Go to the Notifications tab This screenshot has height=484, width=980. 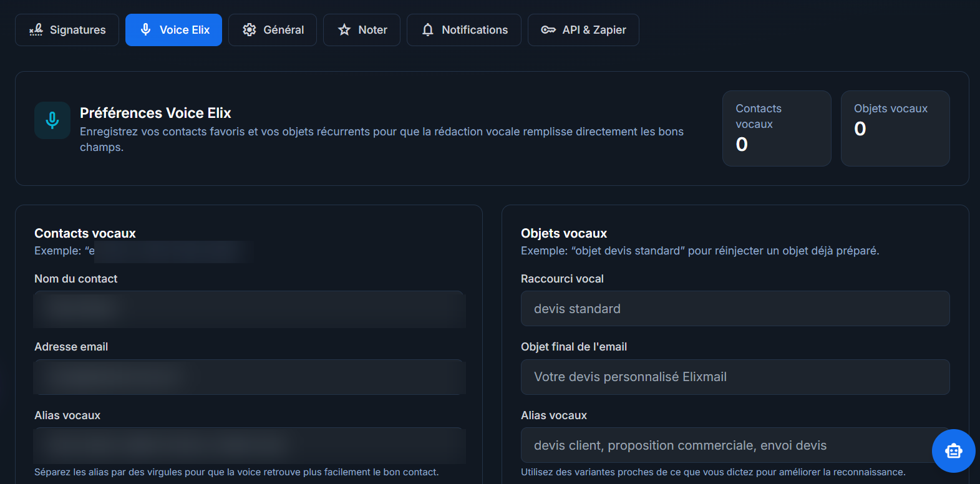(464, 30)
